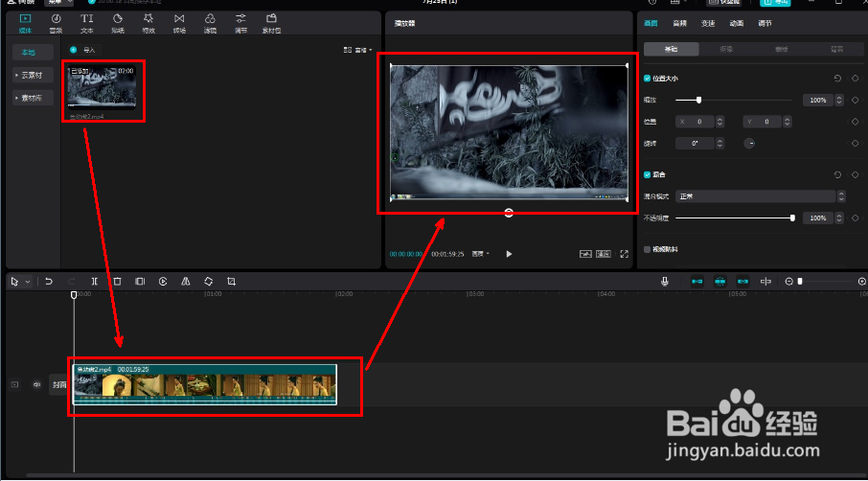Image resolution: width=868 pixels, height=481 pixels.
Task: Click the microphone record voiceover icon
Action: click(x=665, y=281)
